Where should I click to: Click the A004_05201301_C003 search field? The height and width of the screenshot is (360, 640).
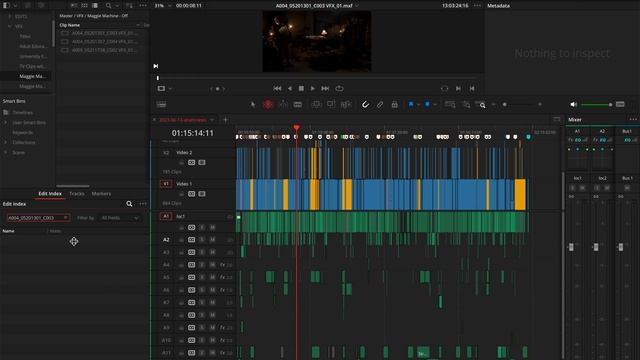pos(38,218)
